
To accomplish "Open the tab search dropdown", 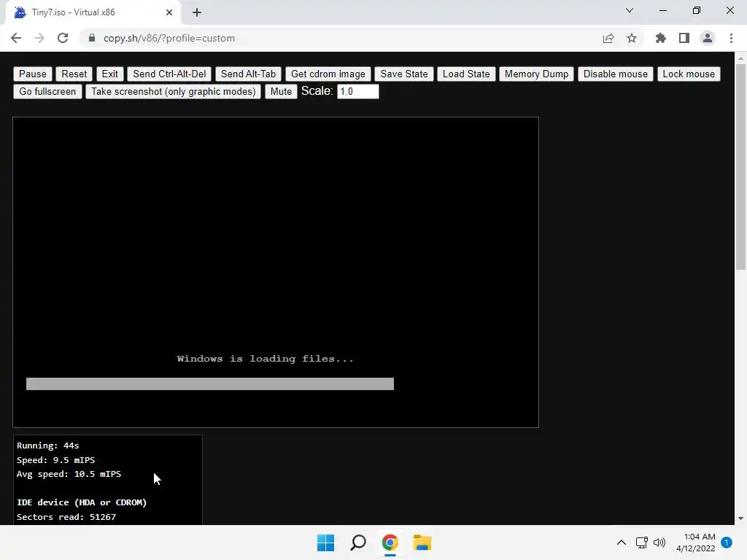I will (630, 10).
